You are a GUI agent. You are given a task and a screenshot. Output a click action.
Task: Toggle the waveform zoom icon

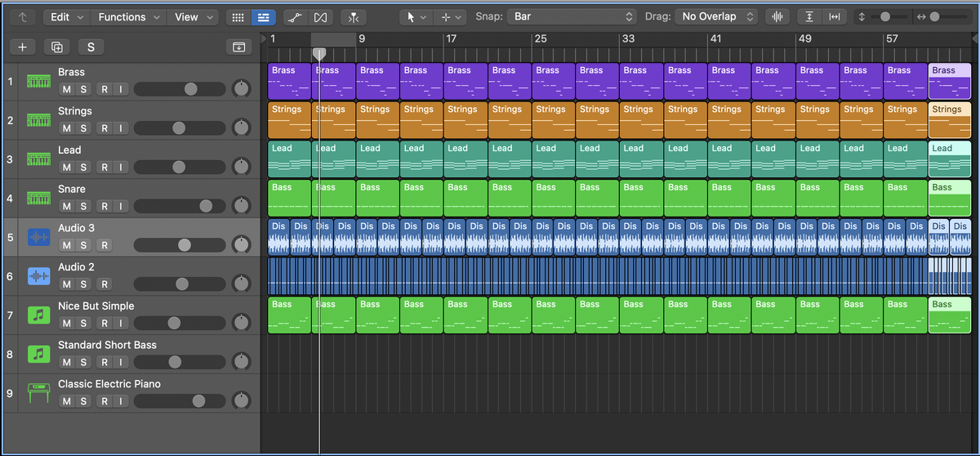777,17
